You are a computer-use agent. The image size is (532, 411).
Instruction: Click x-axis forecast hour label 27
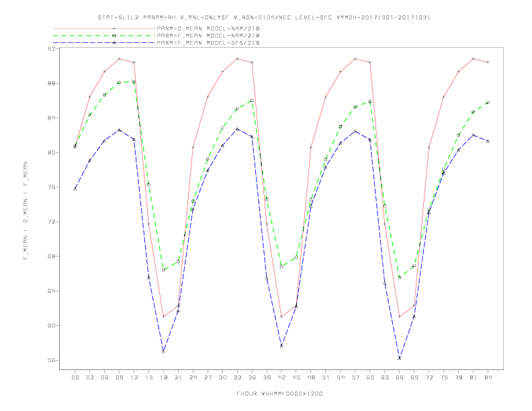(208, 377)
